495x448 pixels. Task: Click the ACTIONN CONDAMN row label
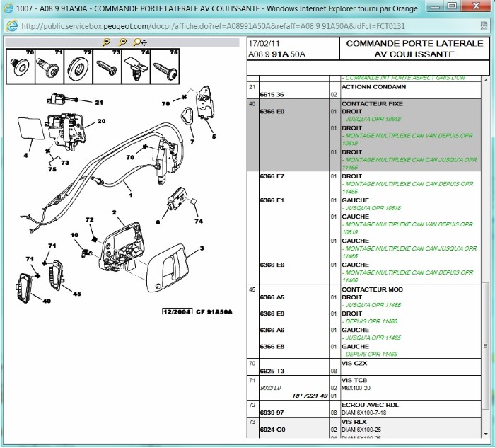pos(374,87)
